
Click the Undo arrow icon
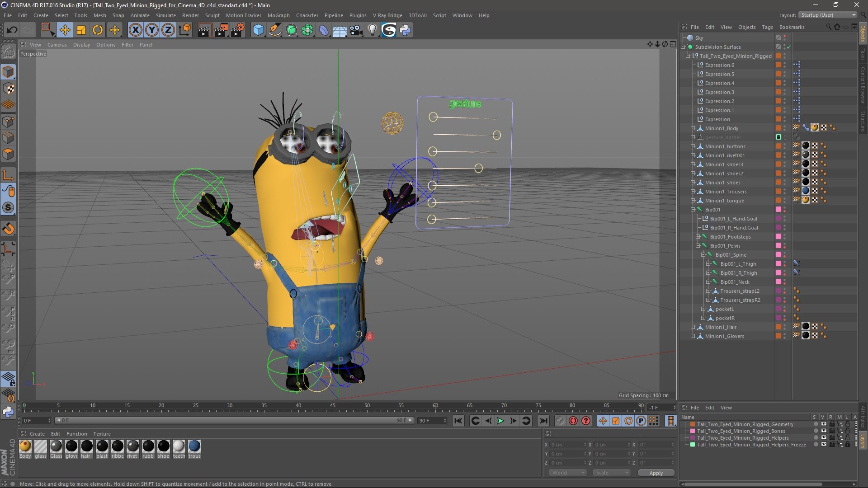coord(12,30)
